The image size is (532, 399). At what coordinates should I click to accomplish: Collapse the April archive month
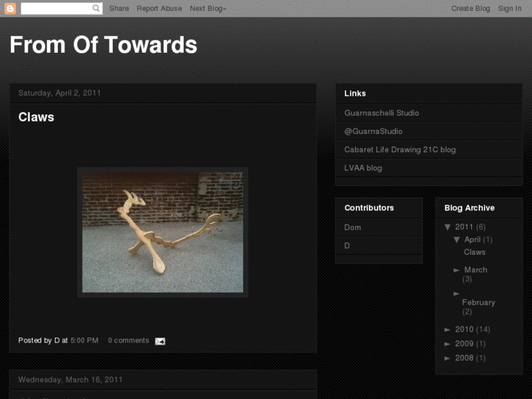457,239
